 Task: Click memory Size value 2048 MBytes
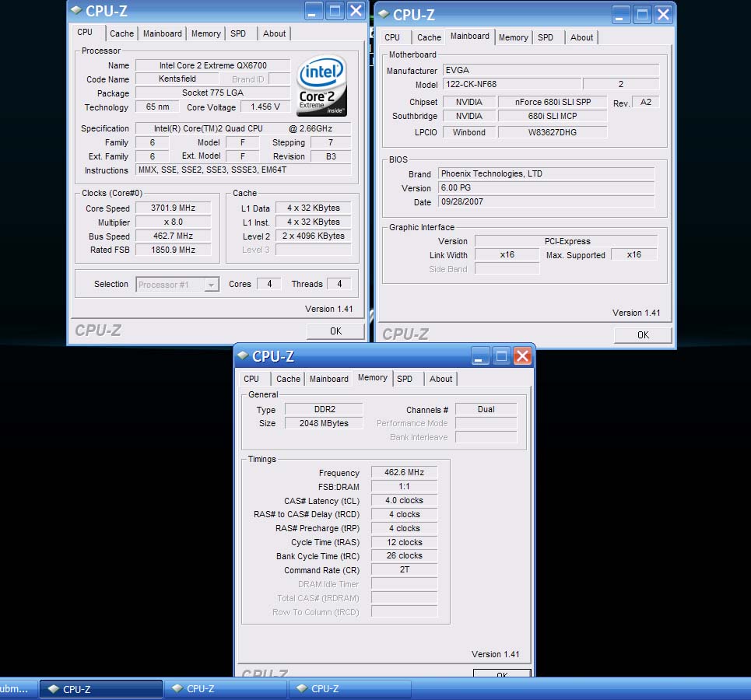(325, 423)
